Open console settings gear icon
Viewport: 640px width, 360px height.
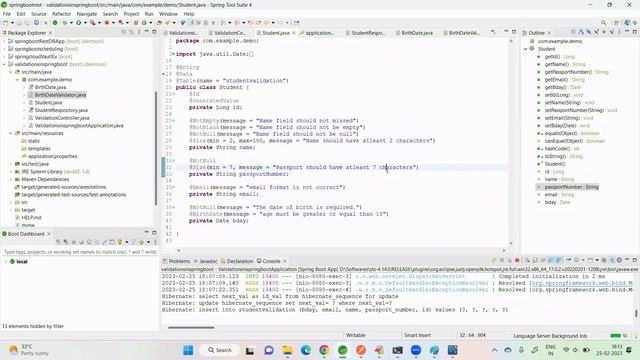pyautogui.click(x=619, y=260)
